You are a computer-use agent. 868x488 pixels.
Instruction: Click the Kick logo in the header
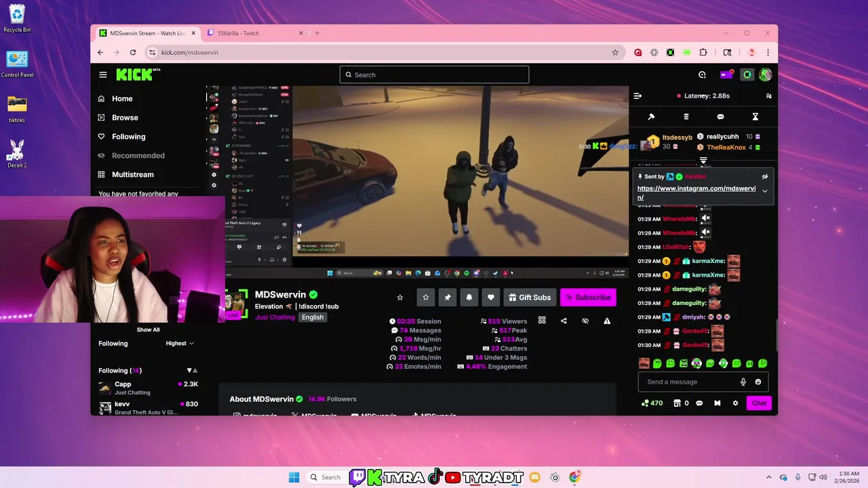click(x=138, y=75)
